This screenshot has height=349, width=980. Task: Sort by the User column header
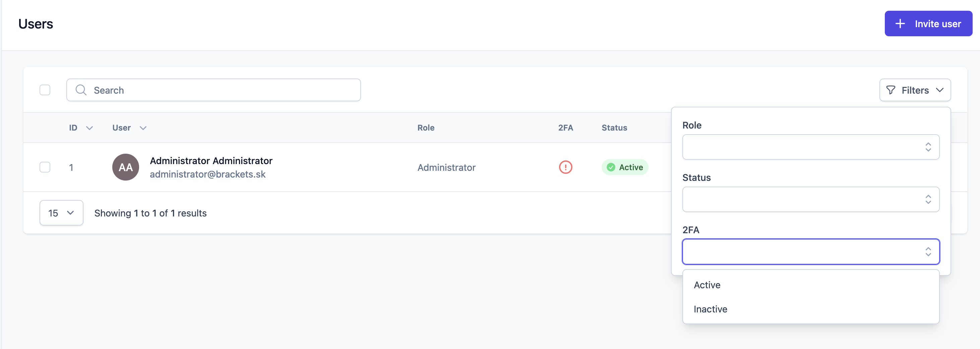coord(121,128)
